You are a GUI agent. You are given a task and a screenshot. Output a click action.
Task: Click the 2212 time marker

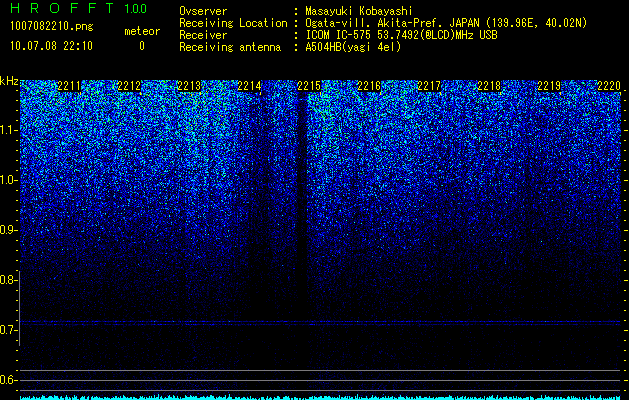(x=129, y=86)
